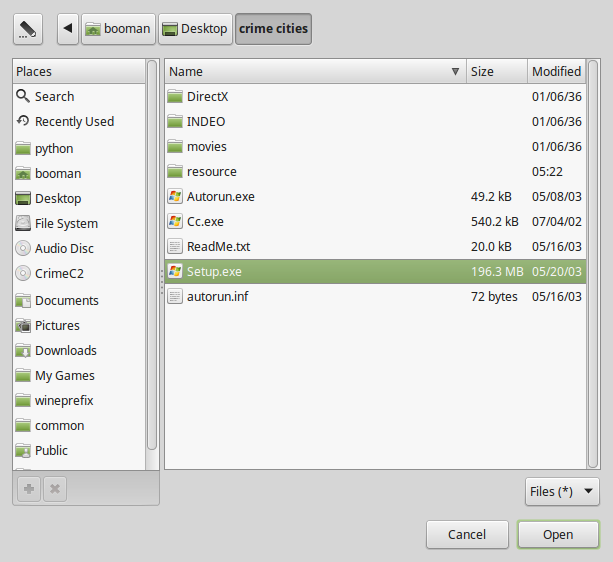Open the resource folder

tap(375, 172)
